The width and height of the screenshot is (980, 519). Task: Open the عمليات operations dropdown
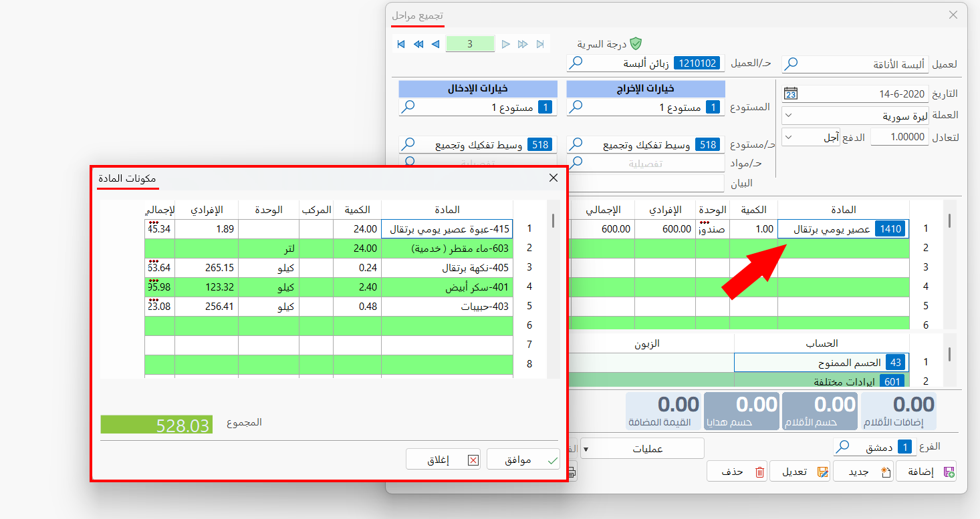click(642, 449)
